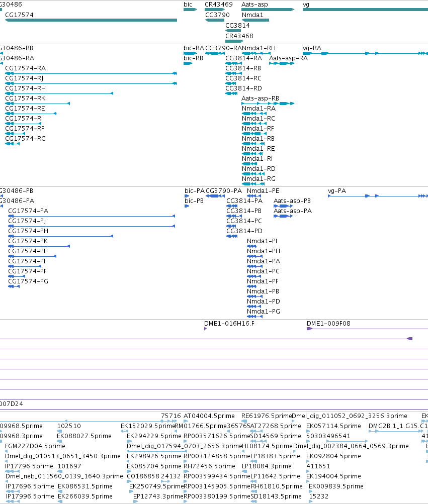
Task: Click the Aats-asp-PA protein label
Action: (x=293, y=211)
